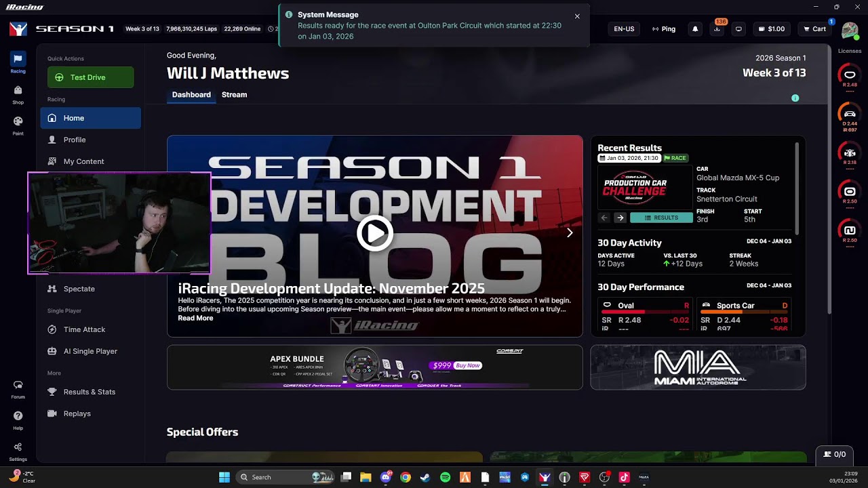Viewport: 868px width, 488px height.
Task: Click the Sports Car SR D 2.44 card
Action: pyautogui.click(x=744, y=315)
